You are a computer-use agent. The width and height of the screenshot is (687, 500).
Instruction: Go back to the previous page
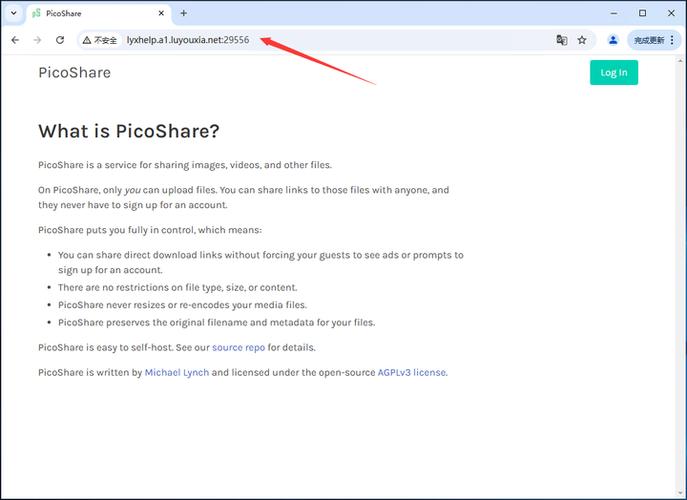tap(15, 40)
